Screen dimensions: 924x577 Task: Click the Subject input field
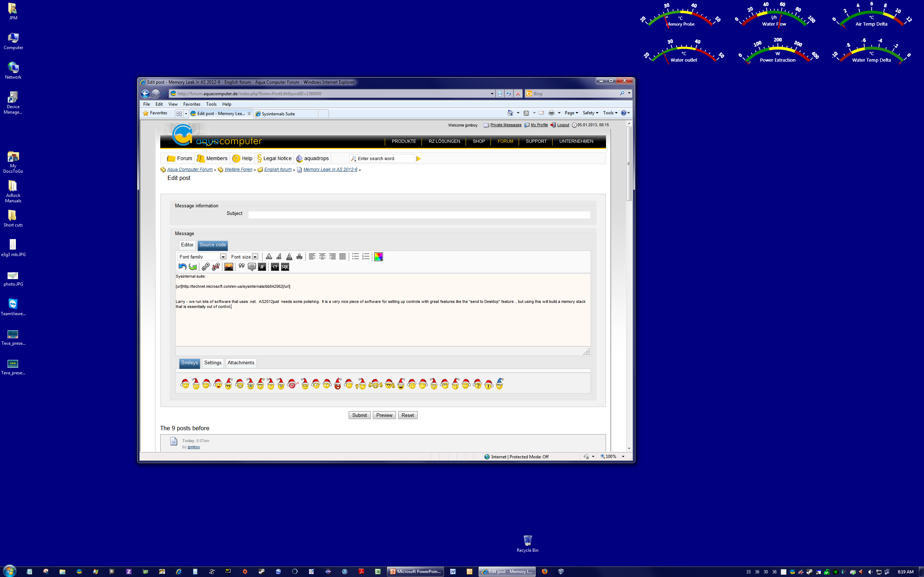tap(419, 215)
